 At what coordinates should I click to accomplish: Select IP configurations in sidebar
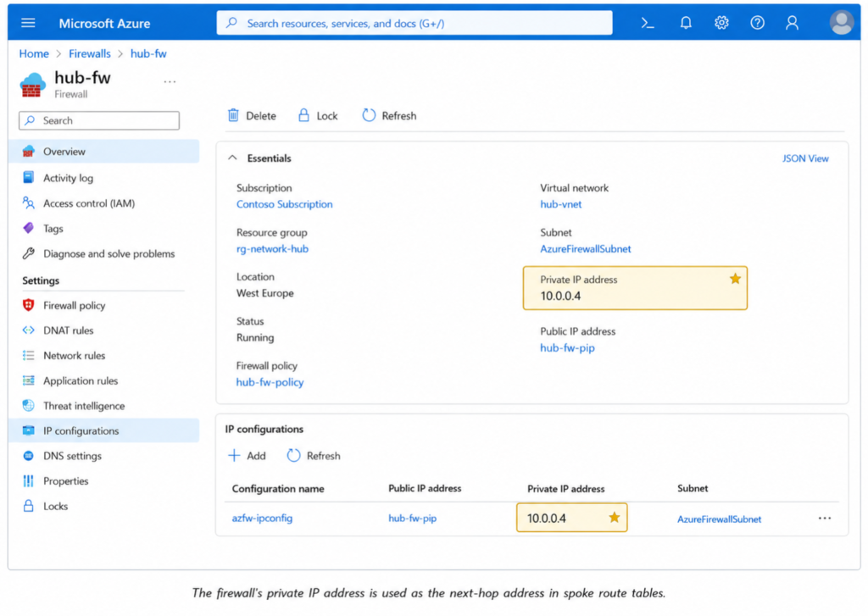pos(103,430)
